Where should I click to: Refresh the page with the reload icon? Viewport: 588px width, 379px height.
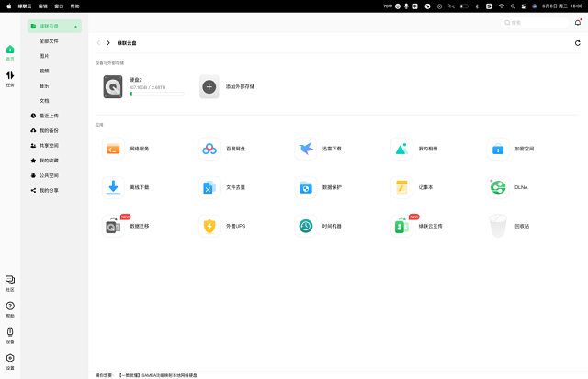[x=577, y=43]
